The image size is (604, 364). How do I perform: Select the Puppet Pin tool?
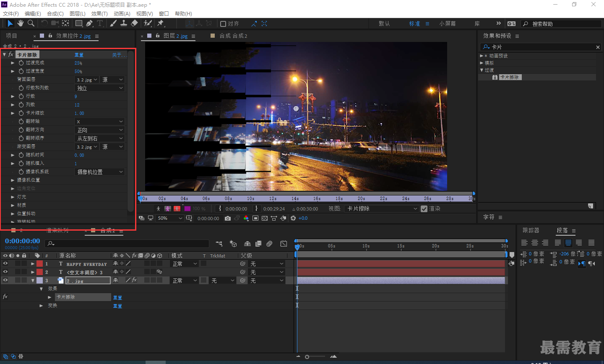tap(161, 23)
